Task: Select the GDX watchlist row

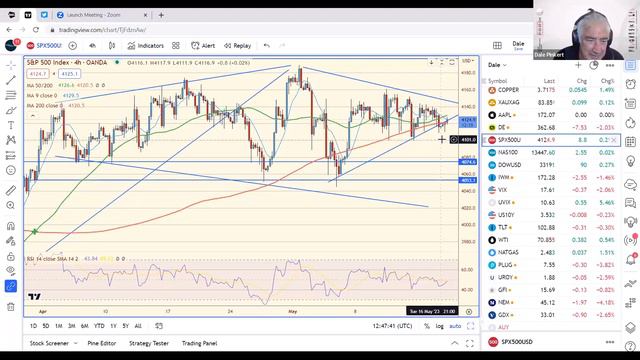Action: click(551, 315)
